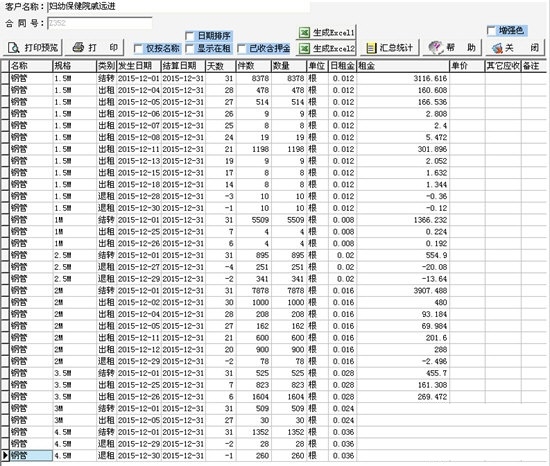
Task: Select daily rent 0.036 in the 260 row
Action: click(342, 455)
